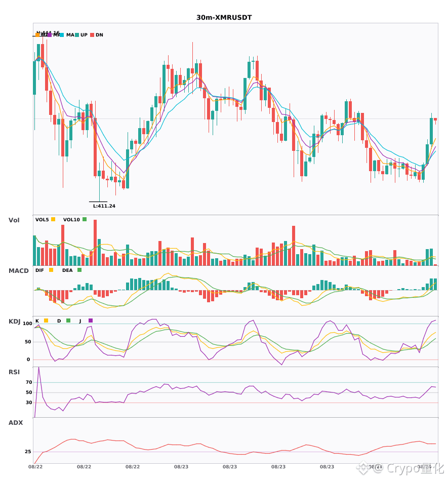This screenshot has width=448, height=481.
Task: Click the purple MA legend swatch
Action: click(x=50, y=35)
